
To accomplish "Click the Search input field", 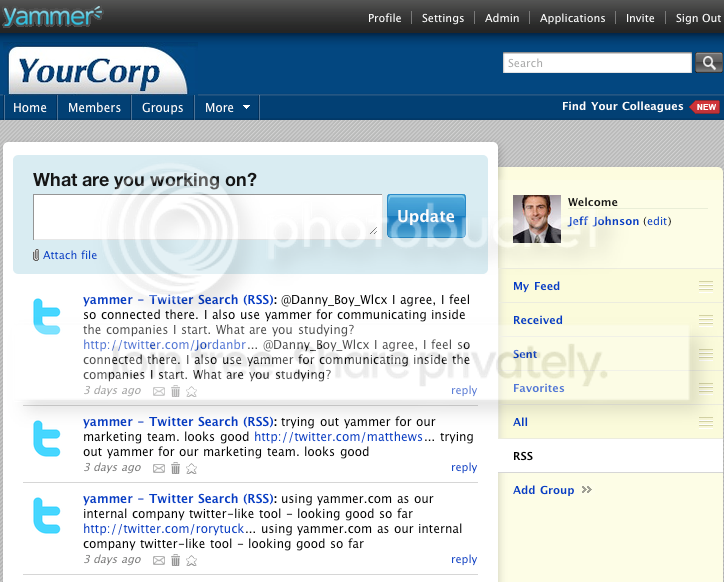I will (x=597, y=63).
